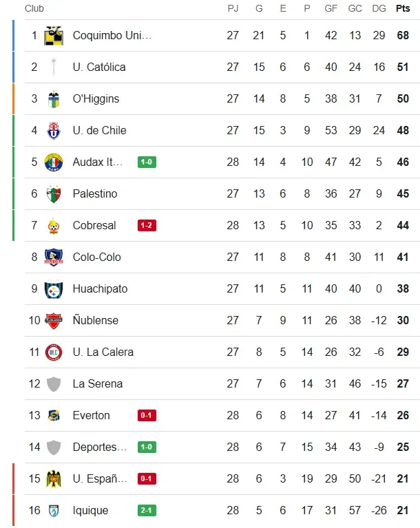This screenshot has width=420, height=528.
Task: Open the Cobresal team link
Action: tap(94, 226)
